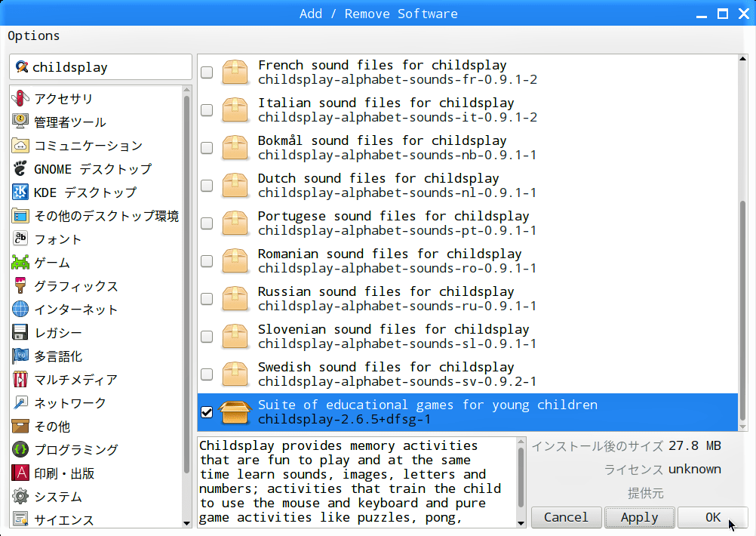The height and width of the screenshot is (536, 756).
Task: Click the GNOME デスクトップ footprint icon
Action: point(20,169)
